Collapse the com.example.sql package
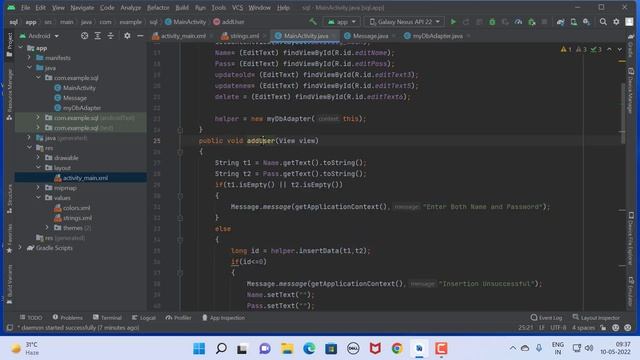Viewport: 640px width, 360px height. pos(38,78)
